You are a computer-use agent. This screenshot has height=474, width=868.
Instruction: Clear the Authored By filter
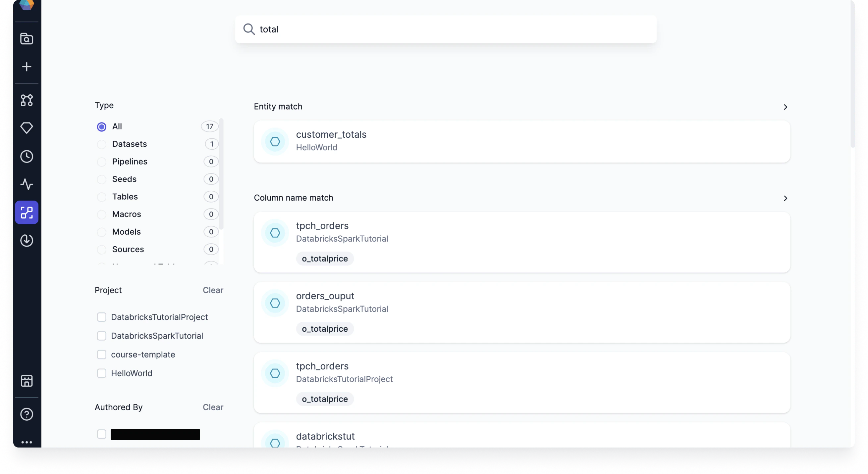click(x=213, y=407)
